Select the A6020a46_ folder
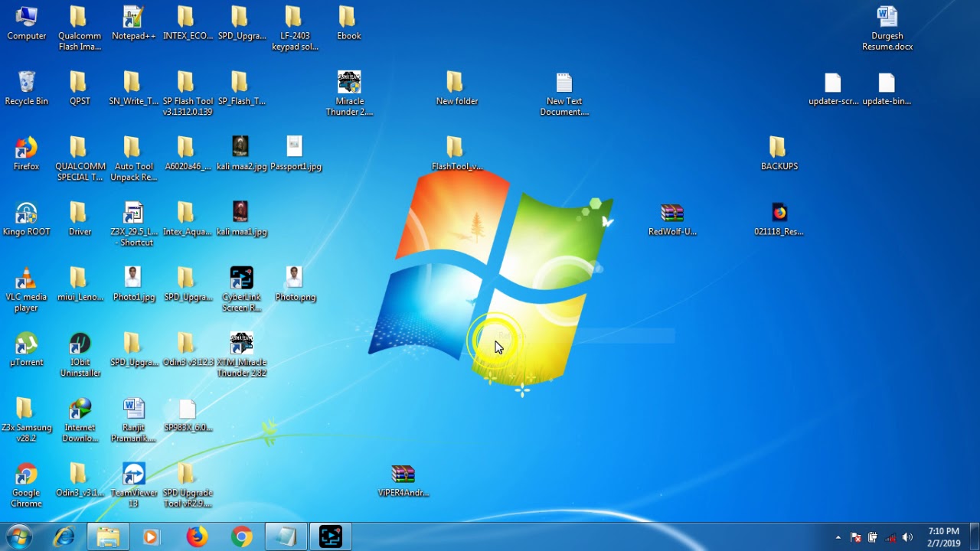980x551 pixels. 187,153
